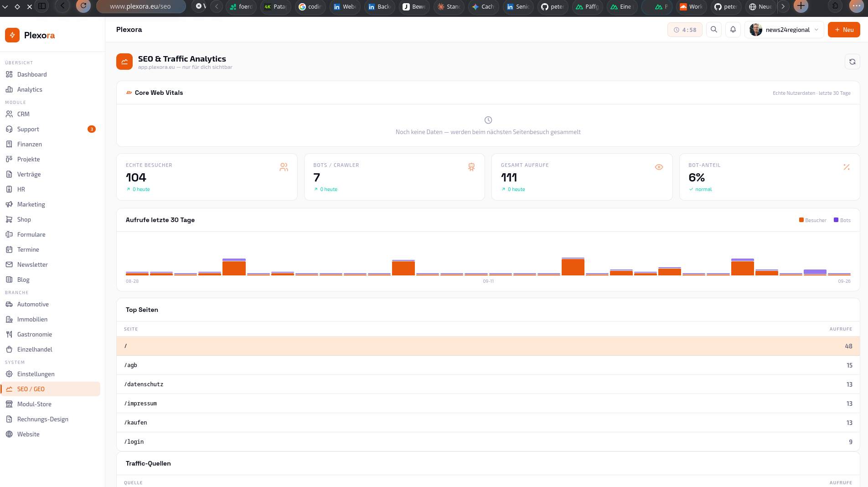The height and width of the screenshot is (487, 868).
Task: Click the Besucher orange legend swatch
Action: [x=801, y=220]
